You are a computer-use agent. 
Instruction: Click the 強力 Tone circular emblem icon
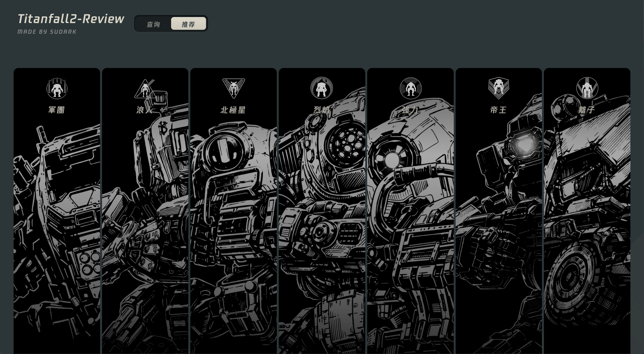point(411,88)
